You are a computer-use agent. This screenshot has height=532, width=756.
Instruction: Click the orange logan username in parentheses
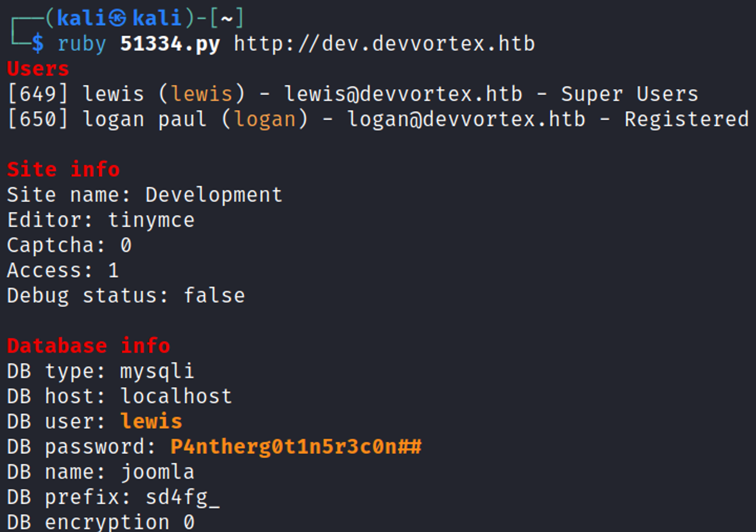265,119
